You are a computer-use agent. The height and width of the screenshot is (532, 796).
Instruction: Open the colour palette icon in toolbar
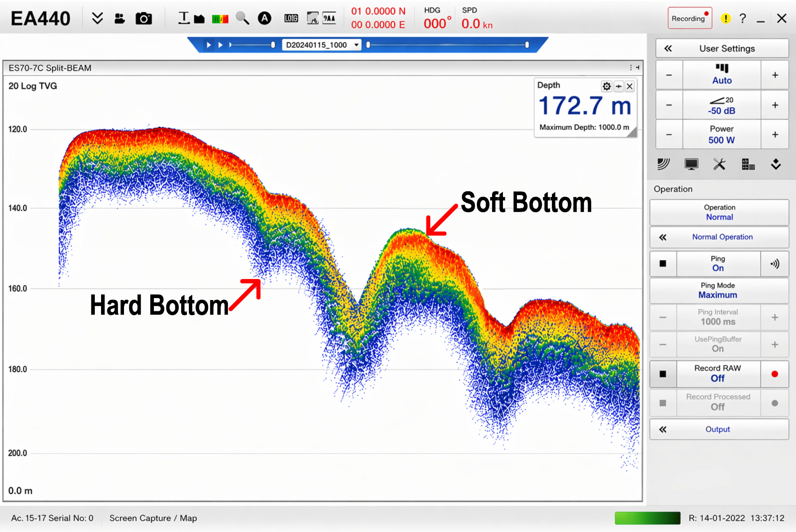[220, 19]
